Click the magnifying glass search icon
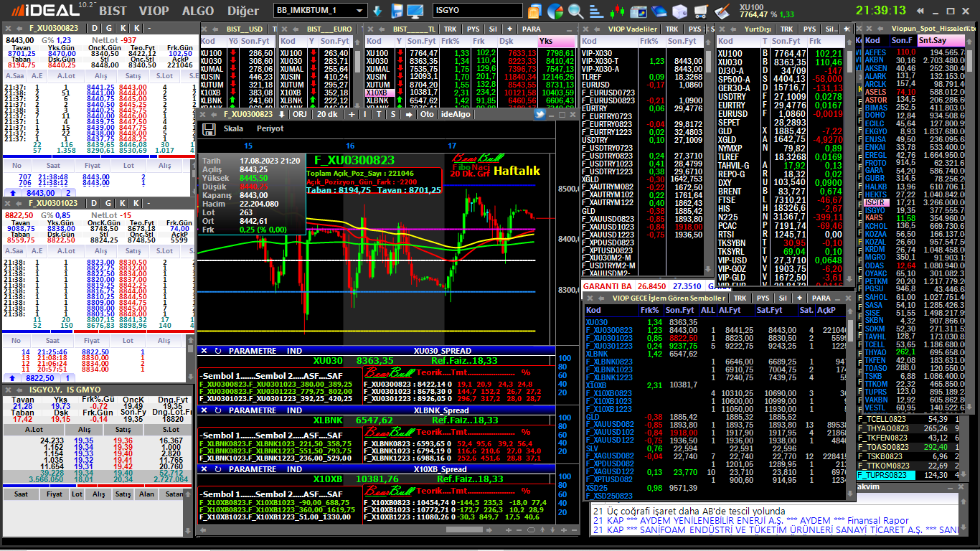980x551 pixels. click(x=575, y=11)
